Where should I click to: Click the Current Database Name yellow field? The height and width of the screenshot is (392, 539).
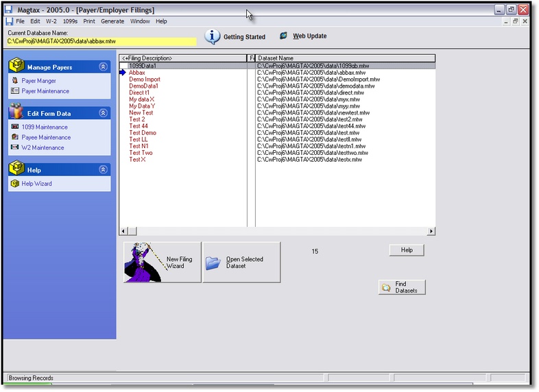pyautogui.click(x=101, y=41)
